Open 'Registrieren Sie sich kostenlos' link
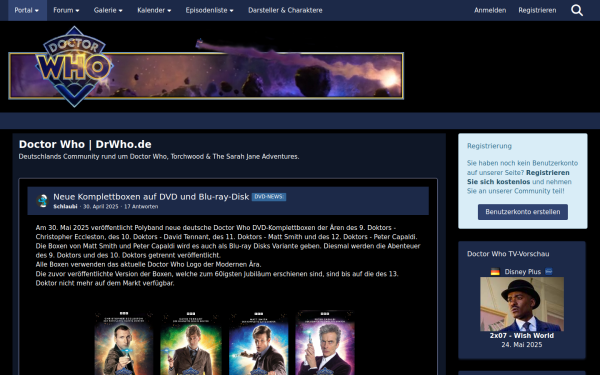Image resolution: width=600 pixels, height=375 pixels. [518, 177]
